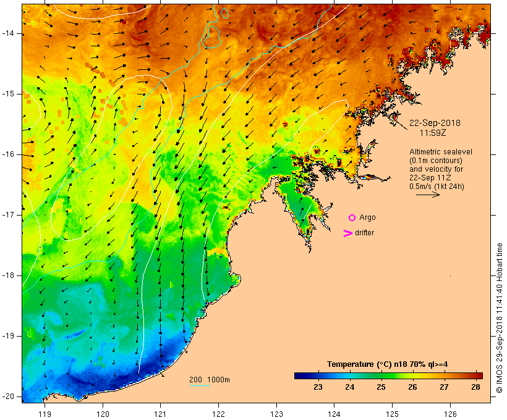
Task: Click the 23 value on temperature scale
Action: [x=318, y=387]
